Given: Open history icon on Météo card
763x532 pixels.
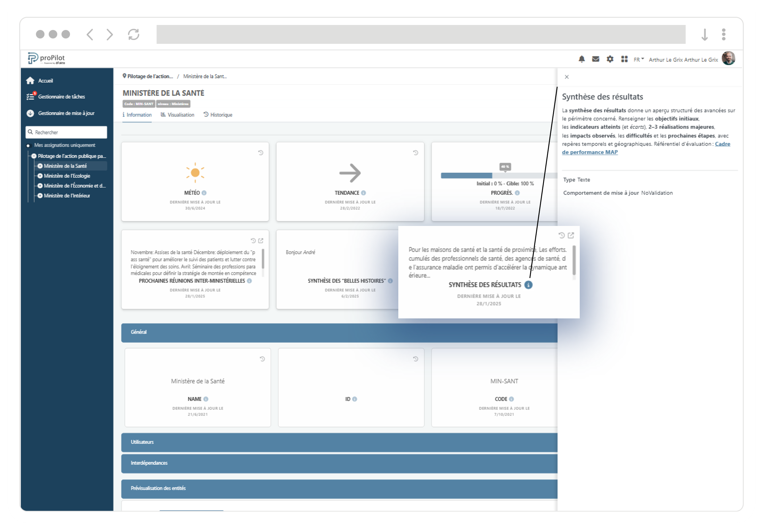Looking at the screenshot, I should pyautogui.click(x=261, y=153).
